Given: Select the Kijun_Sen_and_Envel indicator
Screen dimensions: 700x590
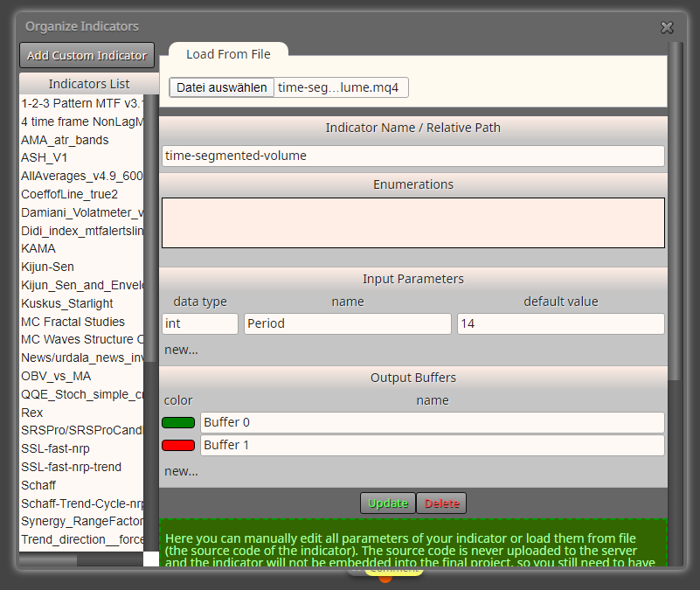Looking at the screenshot, I should click(x=81, y=285).
